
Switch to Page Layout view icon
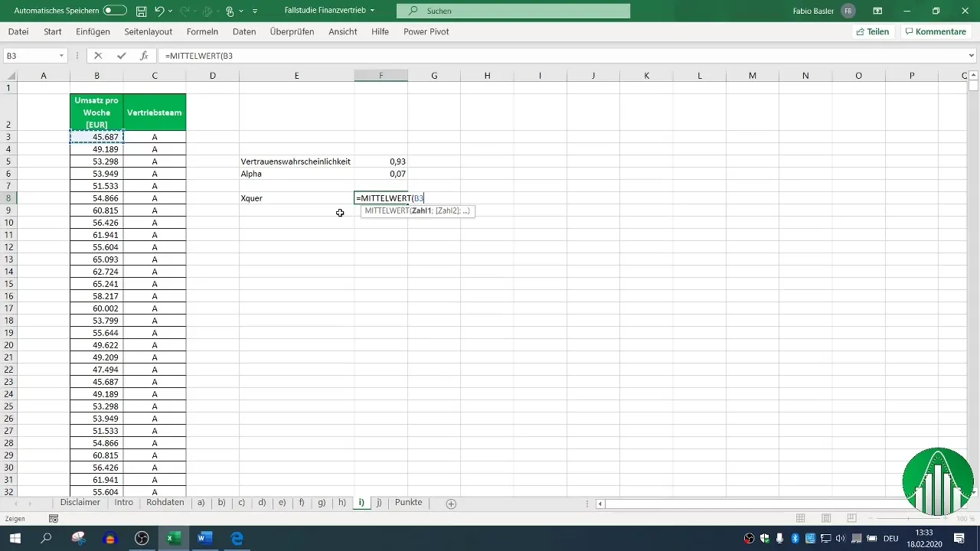pos(828,519)
